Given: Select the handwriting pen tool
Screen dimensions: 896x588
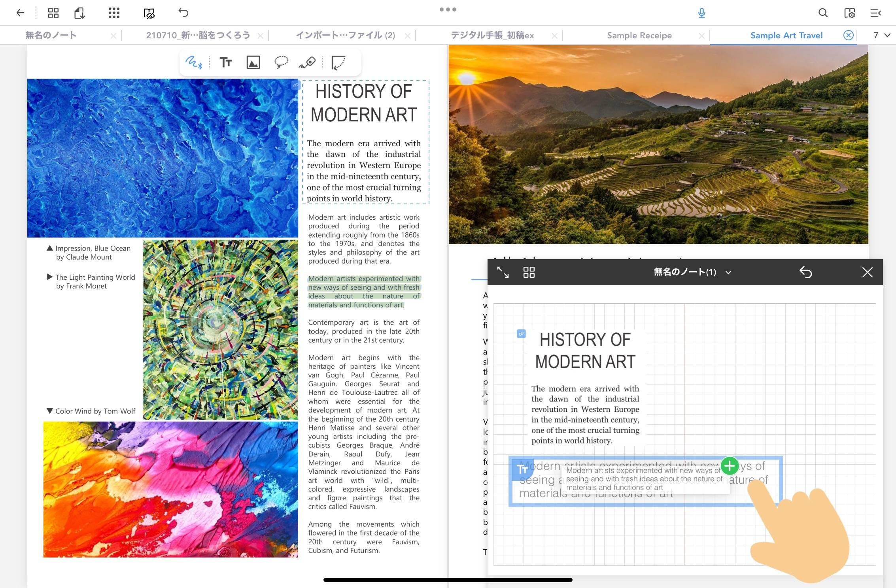Looking at the screenshot, I should coord(193,62).
